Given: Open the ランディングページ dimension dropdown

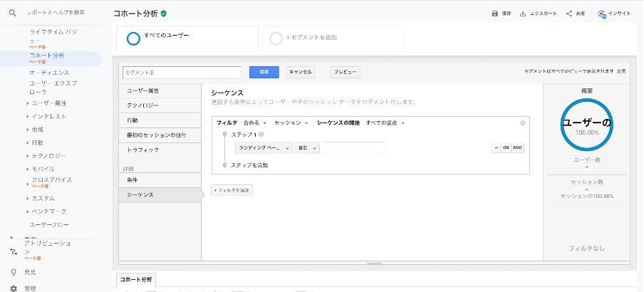Looking at the screenshot, I should coord(263,148).
